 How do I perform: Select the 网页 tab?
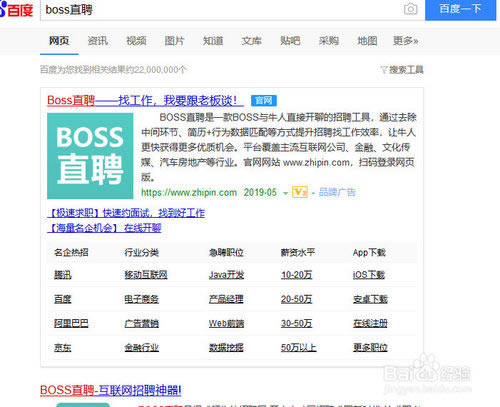[x=59, y=41]
